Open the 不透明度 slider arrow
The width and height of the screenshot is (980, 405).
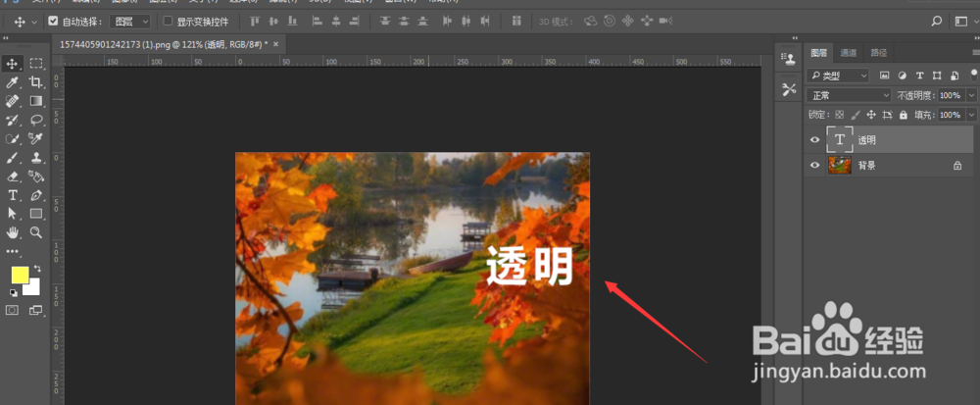pyautogui.click(x=971, y=96)
